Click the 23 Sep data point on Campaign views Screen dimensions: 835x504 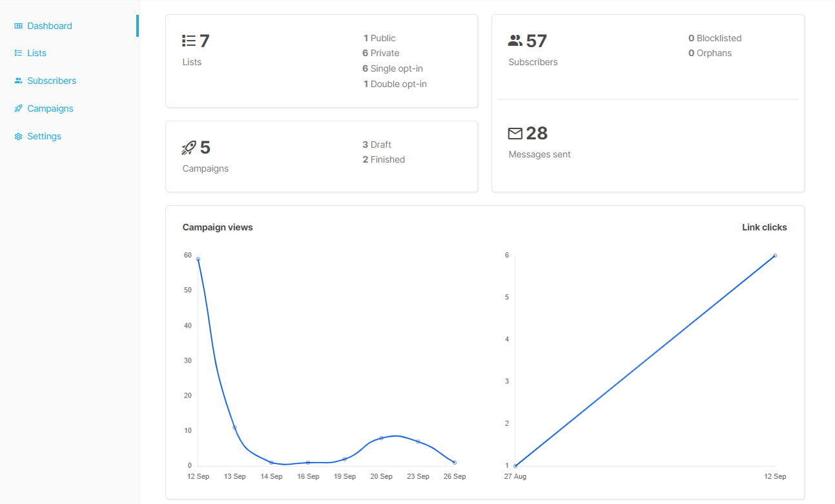[418, 441]
